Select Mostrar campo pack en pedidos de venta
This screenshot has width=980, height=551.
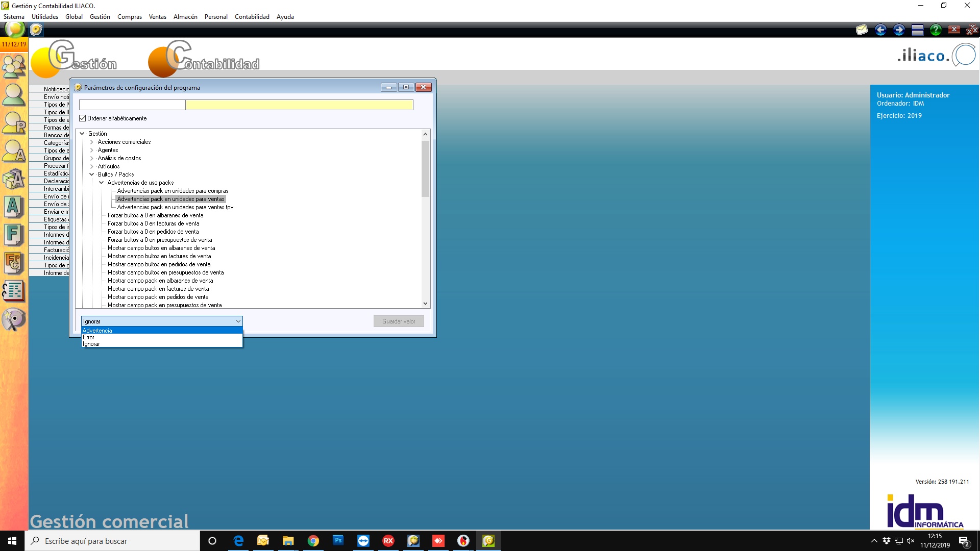pyautogui.click(x=158, y=297)
